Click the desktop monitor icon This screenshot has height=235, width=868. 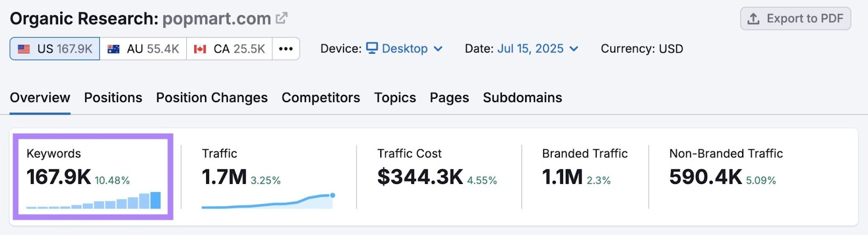[x=372, y=48]
